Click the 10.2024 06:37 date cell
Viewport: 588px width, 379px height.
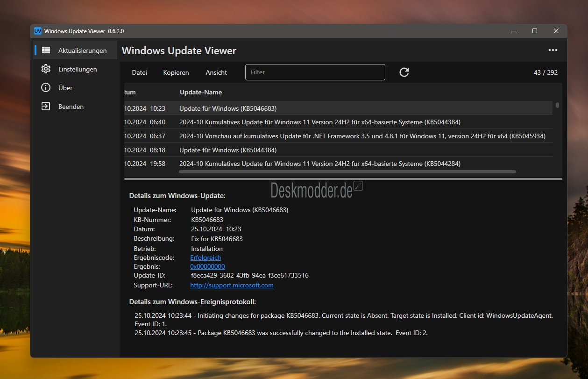[x=145, y=136]
